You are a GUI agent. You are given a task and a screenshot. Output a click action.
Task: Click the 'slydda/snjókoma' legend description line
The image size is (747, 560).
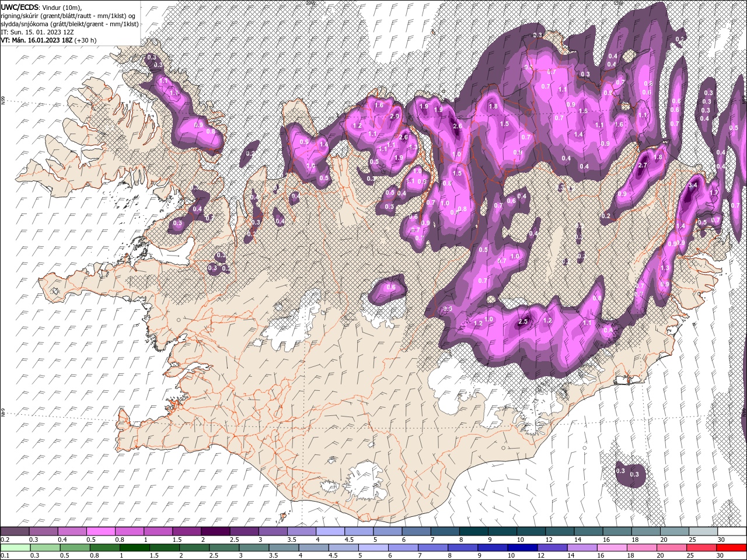(x=69, y=24)
